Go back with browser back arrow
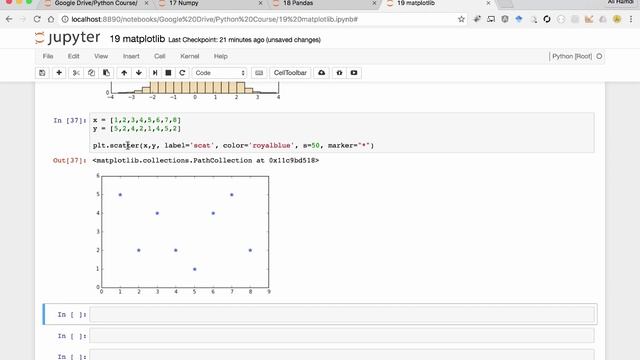Image resolution: width=640 pixels, height=360 pixels. pyautogui.click(x=9, y=19)
